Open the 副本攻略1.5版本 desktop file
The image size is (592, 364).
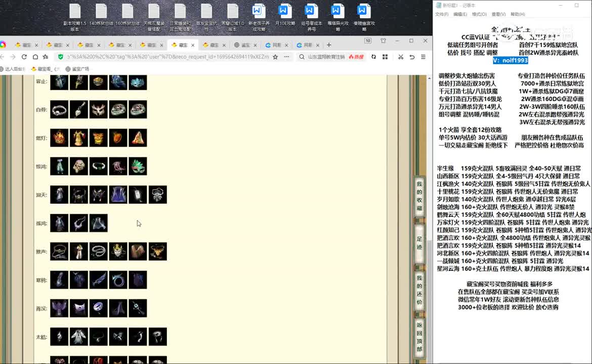(x=75, y=17)
